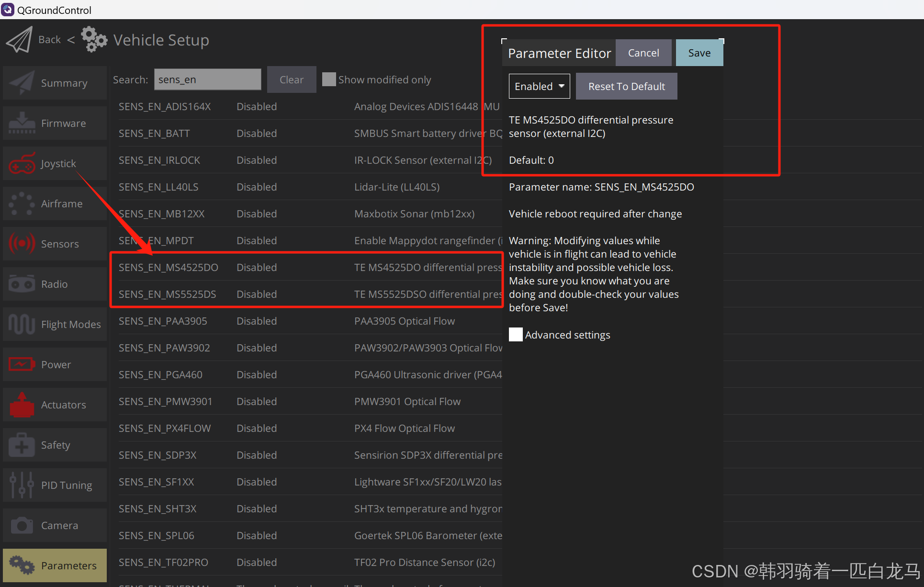Click the red Sensors icon

22,244
